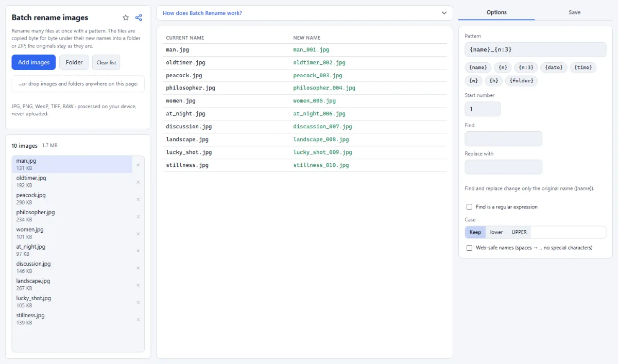Insert the {n} token chip
The image size is (618, 364).
[502, 67]
